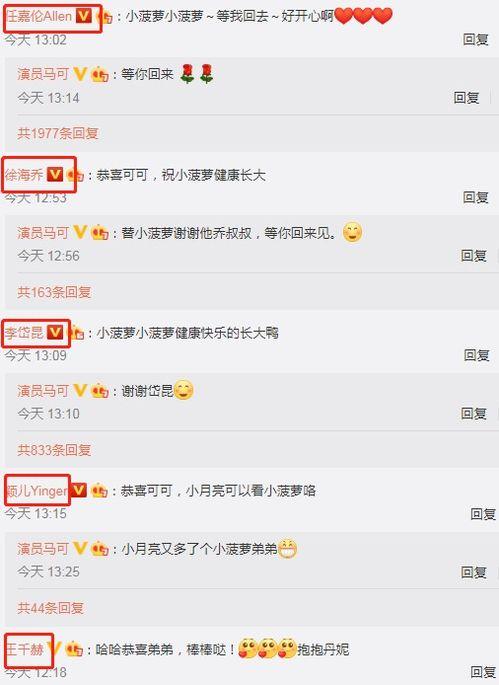The width and height of the screenshot is (499, 685).
Task: Show all replies via 共833条回复
Action: [x=54, y=450]
